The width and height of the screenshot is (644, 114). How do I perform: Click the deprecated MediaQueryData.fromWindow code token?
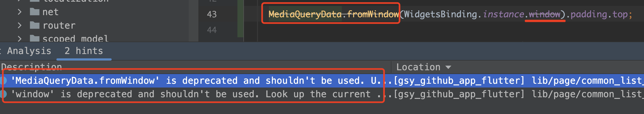[x=333, y=14]
